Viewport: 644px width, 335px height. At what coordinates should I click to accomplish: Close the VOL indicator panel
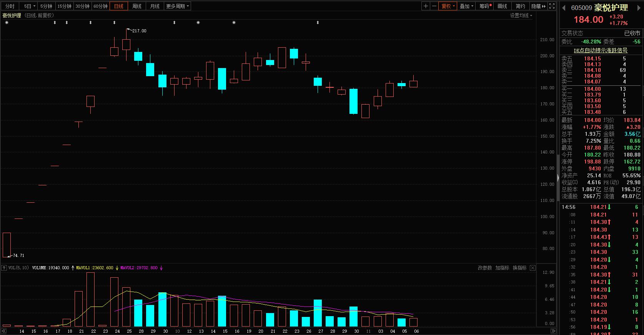(x=533, y=268)
